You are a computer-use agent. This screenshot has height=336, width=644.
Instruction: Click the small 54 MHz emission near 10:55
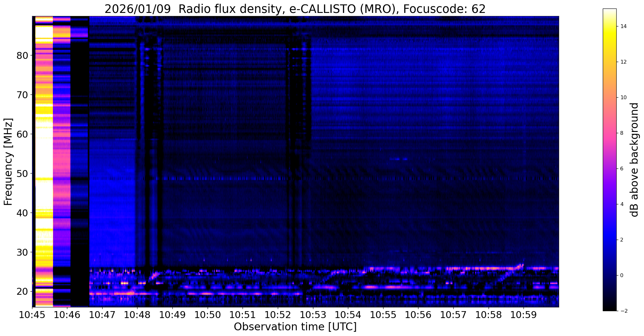(x=398, y=159)
